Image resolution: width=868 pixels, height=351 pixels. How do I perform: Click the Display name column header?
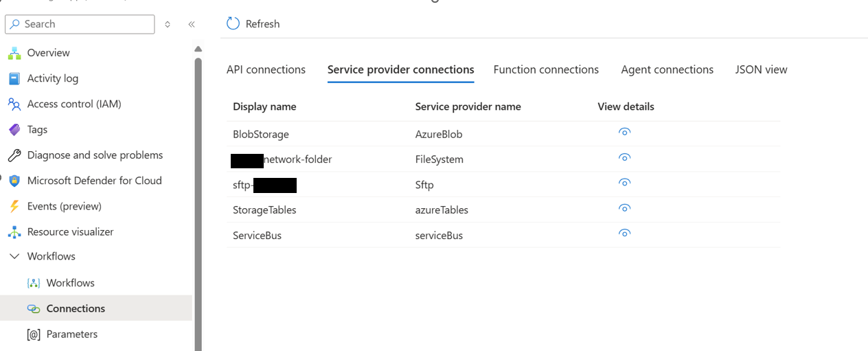tap(264, 106)
